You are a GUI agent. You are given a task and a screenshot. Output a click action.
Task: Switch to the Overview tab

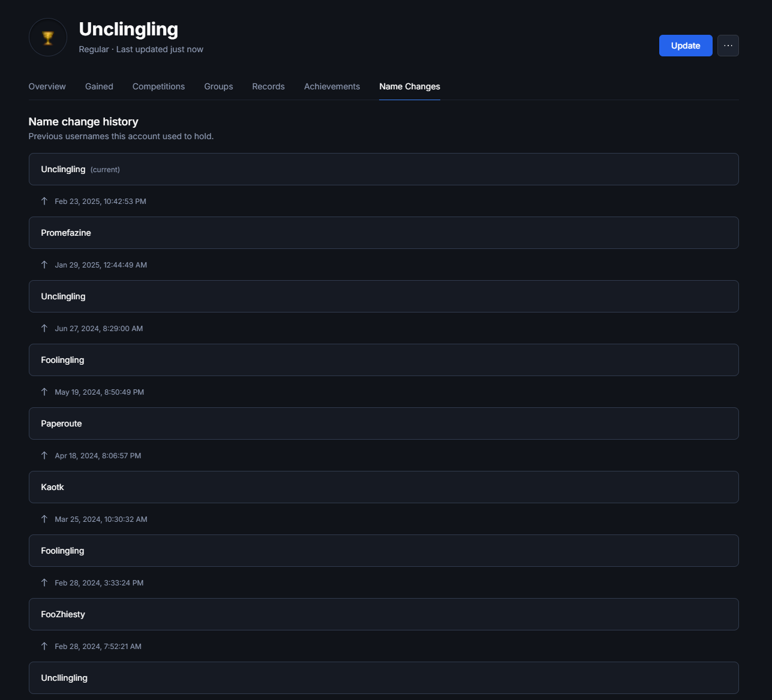(47, 86)
